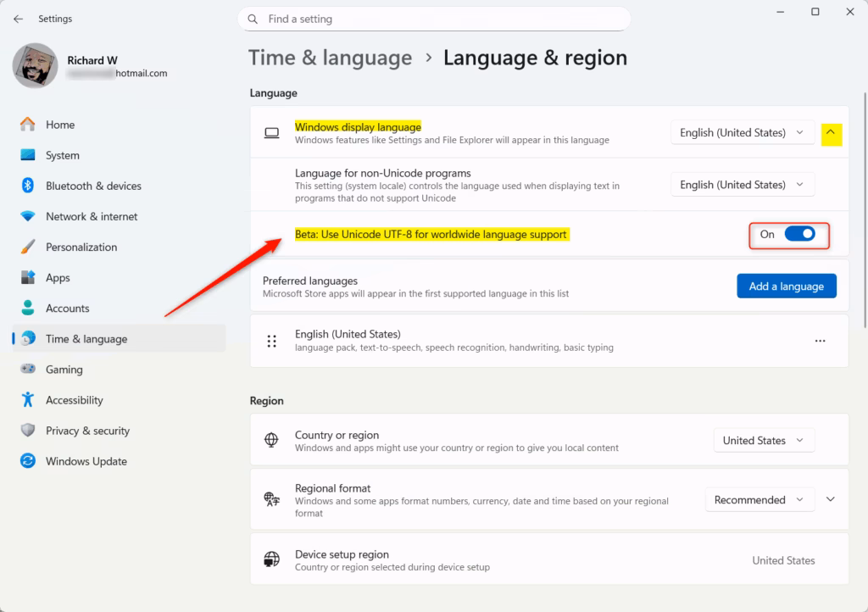Click the System monitor icon
The height and width of the screenshot is (612, 868).
tap(27, 155)
